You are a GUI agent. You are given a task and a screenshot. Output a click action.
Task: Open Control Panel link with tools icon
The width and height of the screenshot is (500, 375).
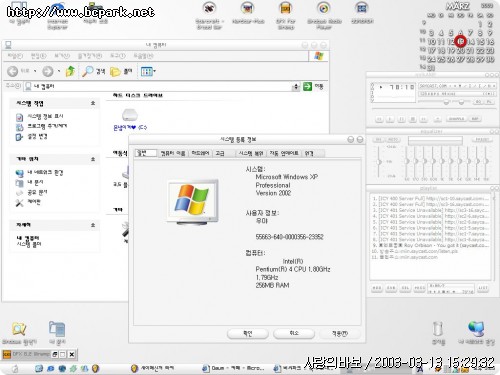point(28,202)
